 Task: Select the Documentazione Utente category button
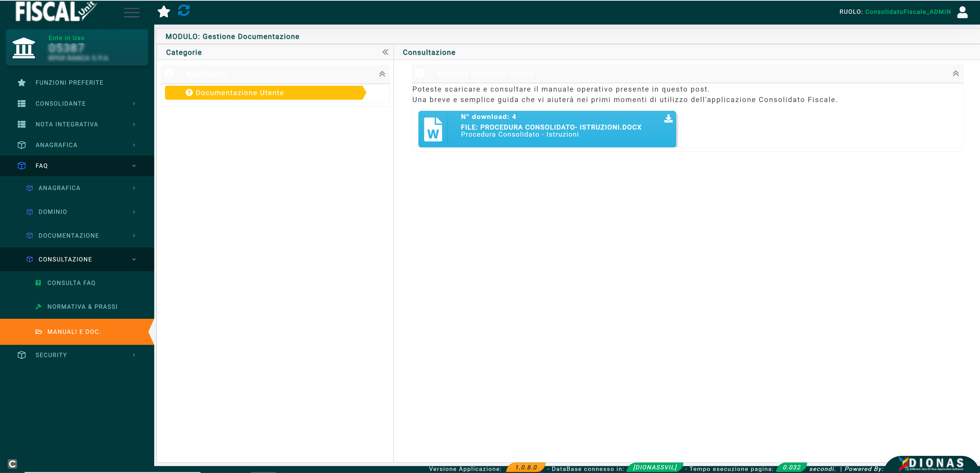point(265,92)
